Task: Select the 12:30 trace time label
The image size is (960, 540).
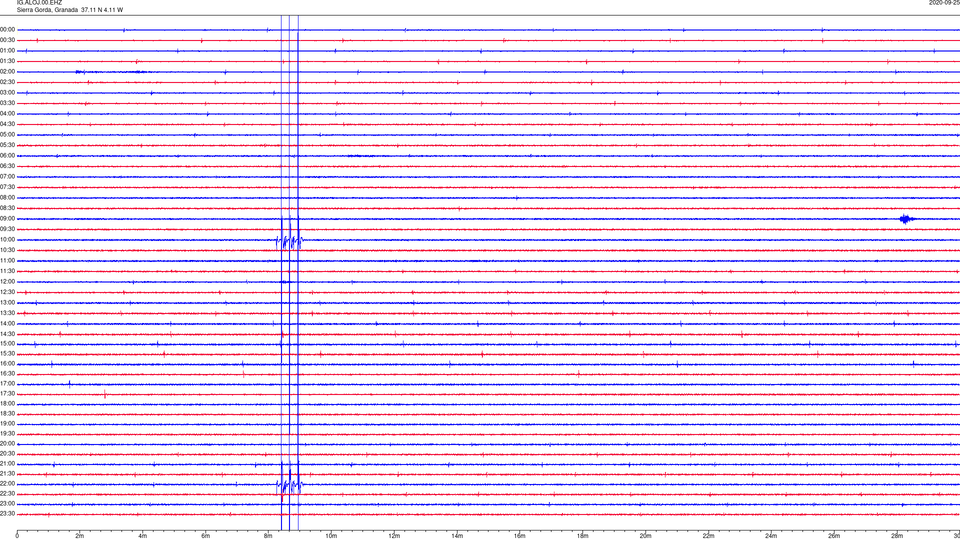Action: (8, 292)
